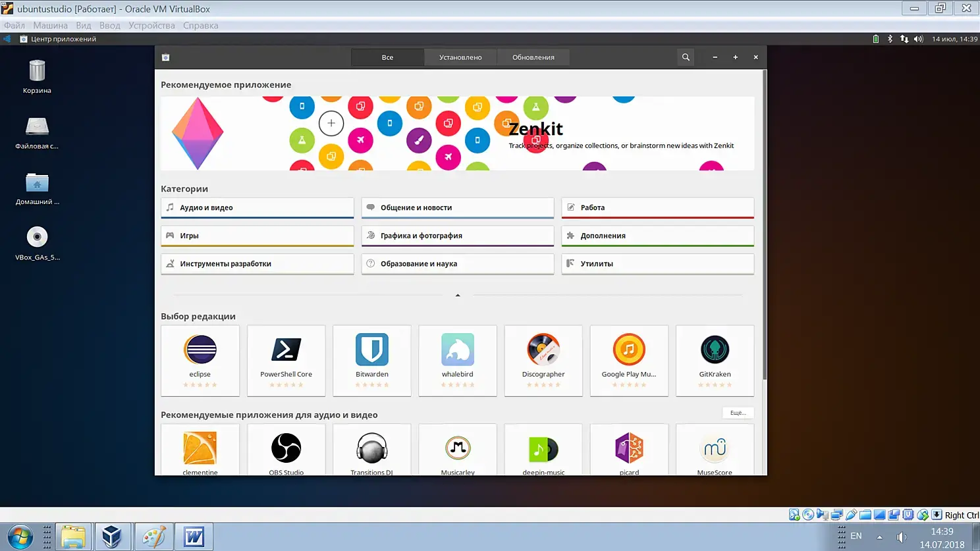This screenshot has height=551, width=980.
Task: Switch to the Установлено tab
Action: coord(460,57)
